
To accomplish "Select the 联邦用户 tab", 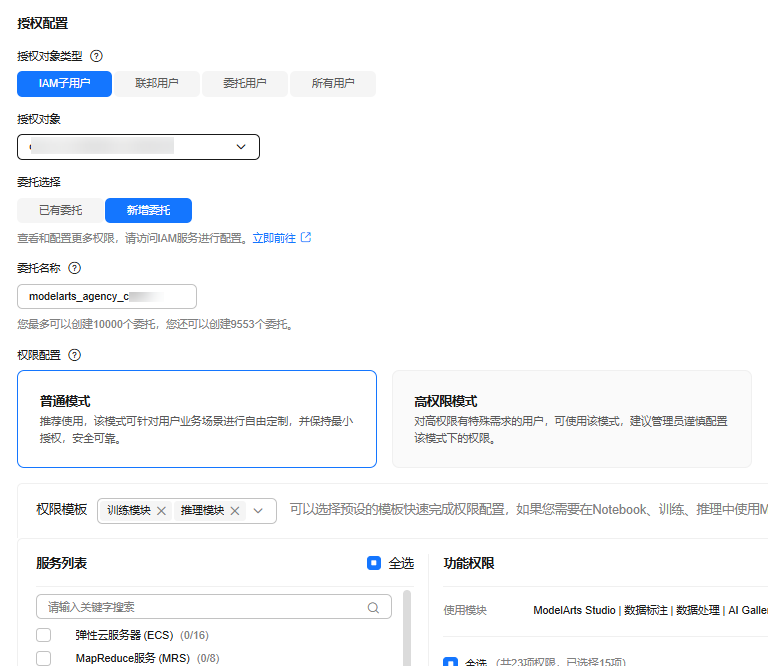I will tap(157, 84).
